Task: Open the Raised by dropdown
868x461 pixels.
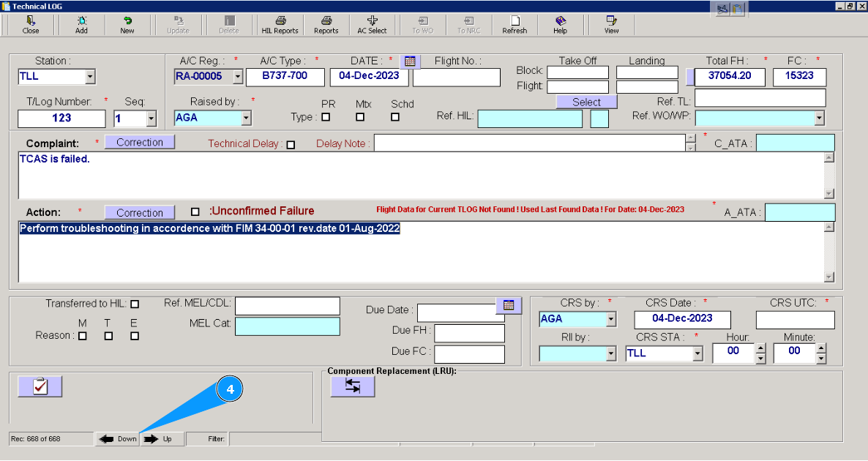Action: [x=246, y=118]
